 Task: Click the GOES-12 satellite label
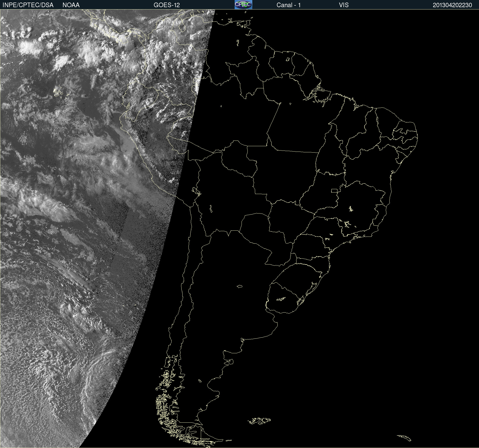pyautogui.click(x=167, y=5)
